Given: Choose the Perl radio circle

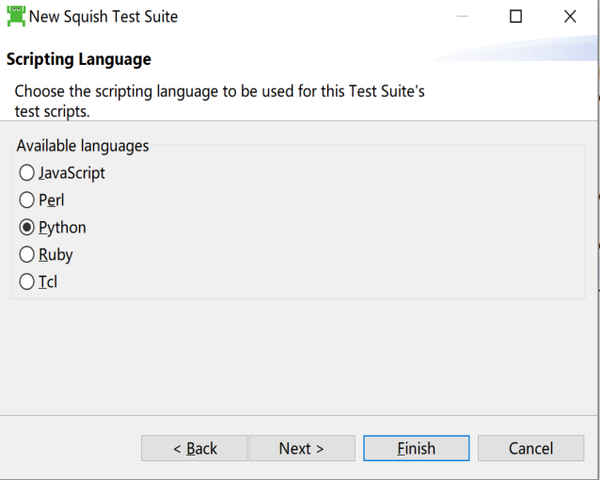Looking at the screenshot, I should point(27,200).
